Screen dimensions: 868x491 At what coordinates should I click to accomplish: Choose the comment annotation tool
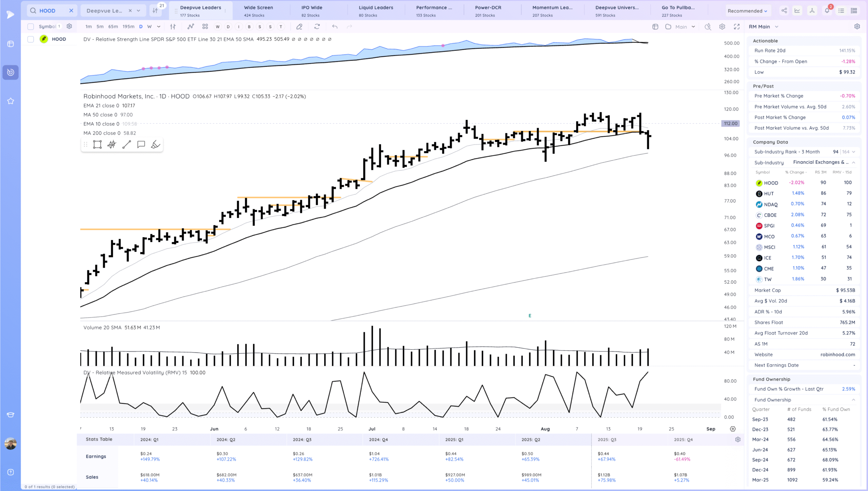(141, 145)
